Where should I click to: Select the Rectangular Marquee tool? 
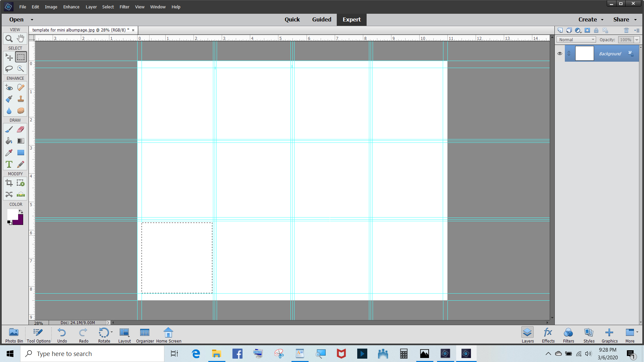pyautogui.click(x=21, y=57)
